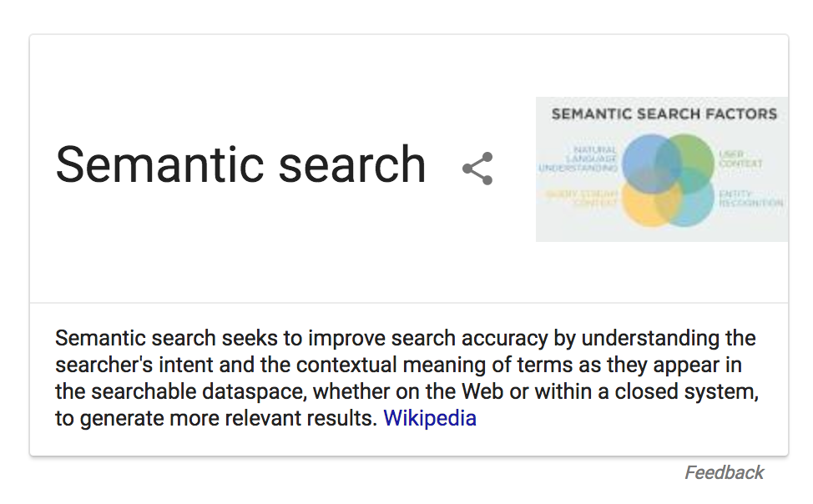The height and width of the screenshot is (504, 813).
Task: Click the "SEMANTIC SEARCH FACTORS" image heading
Action: [664, 114]
